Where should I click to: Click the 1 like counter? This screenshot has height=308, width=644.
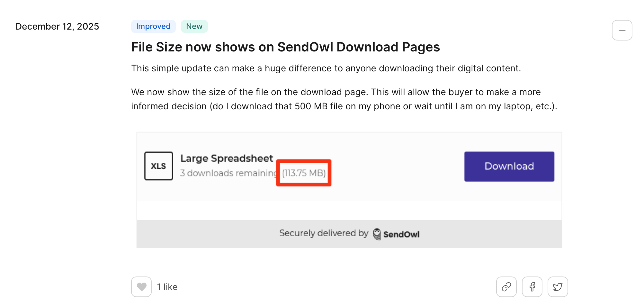coord(166,286)
